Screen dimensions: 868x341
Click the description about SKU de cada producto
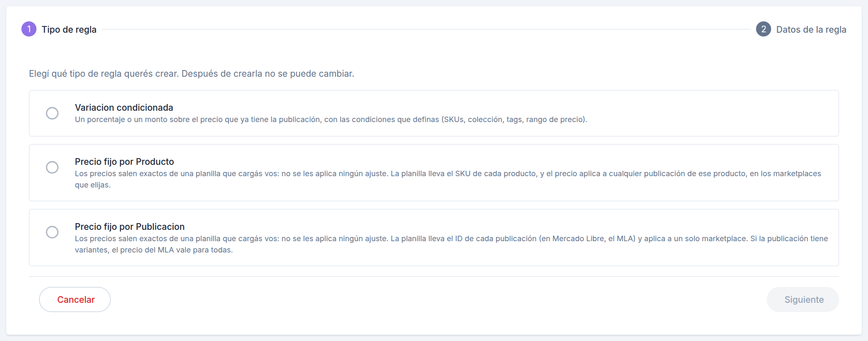point(448,179)
